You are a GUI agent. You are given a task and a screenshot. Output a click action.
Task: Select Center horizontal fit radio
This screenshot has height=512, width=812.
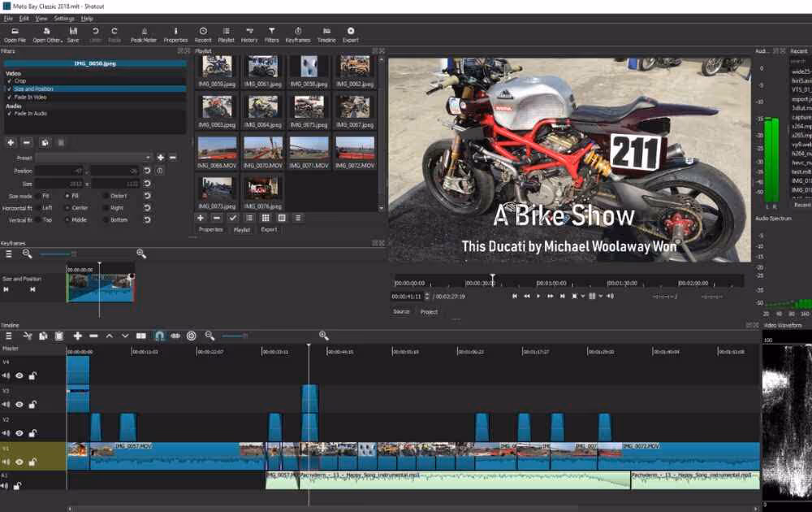click(67, 208)
